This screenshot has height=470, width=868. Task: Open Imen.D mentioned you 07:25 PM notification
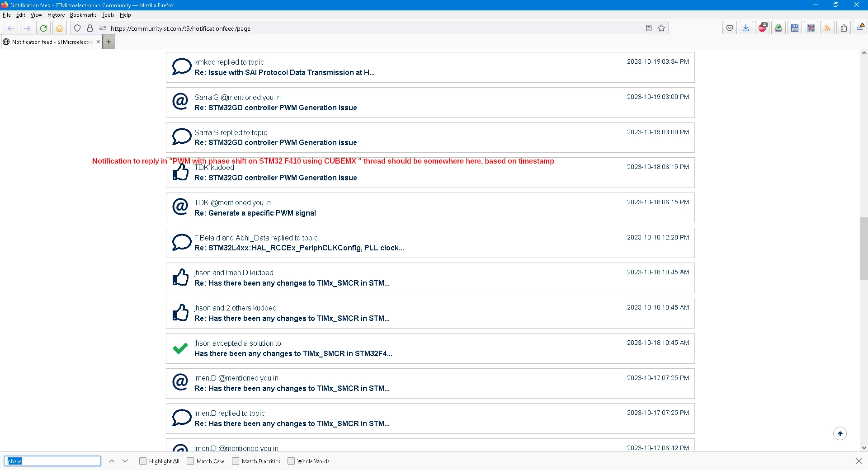430,383
